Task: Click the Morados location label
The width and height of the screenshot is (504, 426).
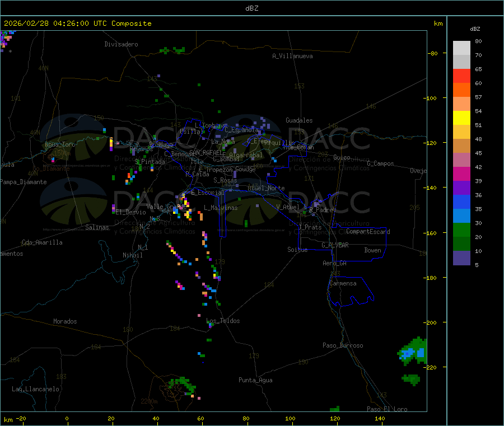Action: coord(65,321)
